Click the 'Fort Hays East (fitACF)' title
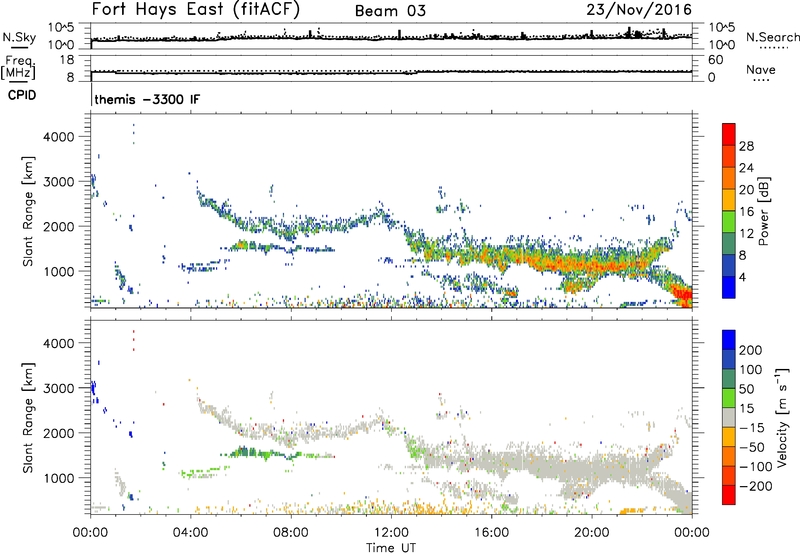 195,9
